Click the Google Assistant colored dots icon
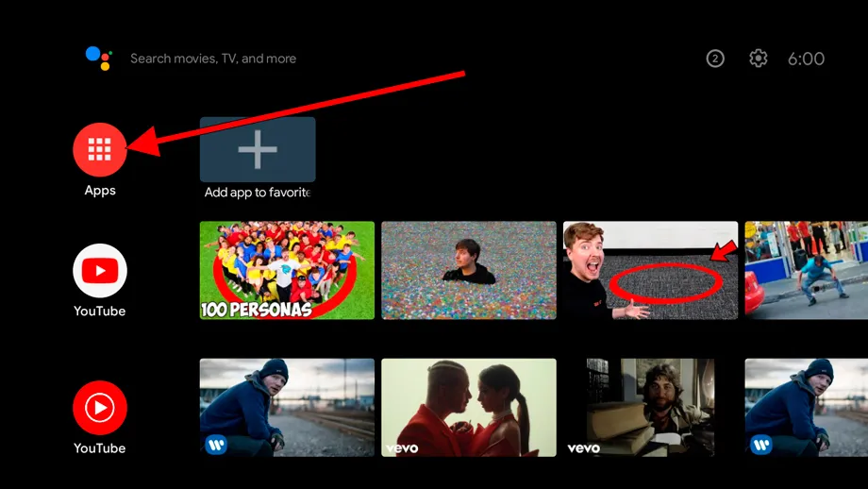The width and height of the screenshot is (868, 489). (99, 59)
